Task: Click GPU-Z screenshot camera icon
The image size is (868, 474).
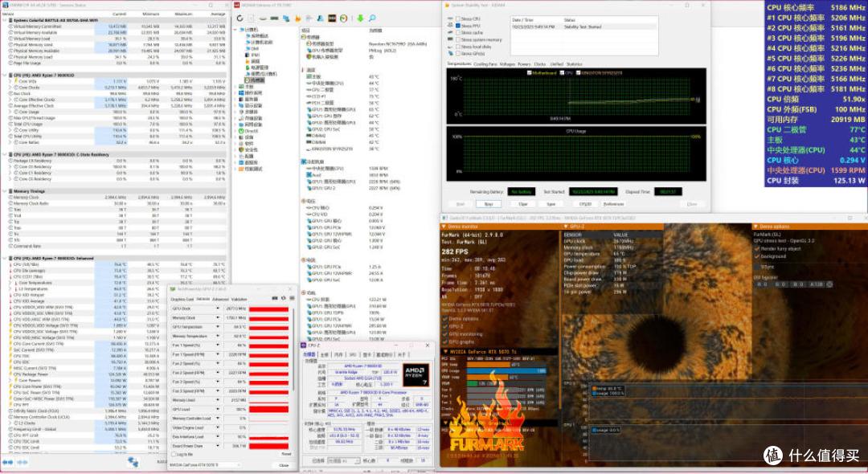Action: [x=275, y=298]
